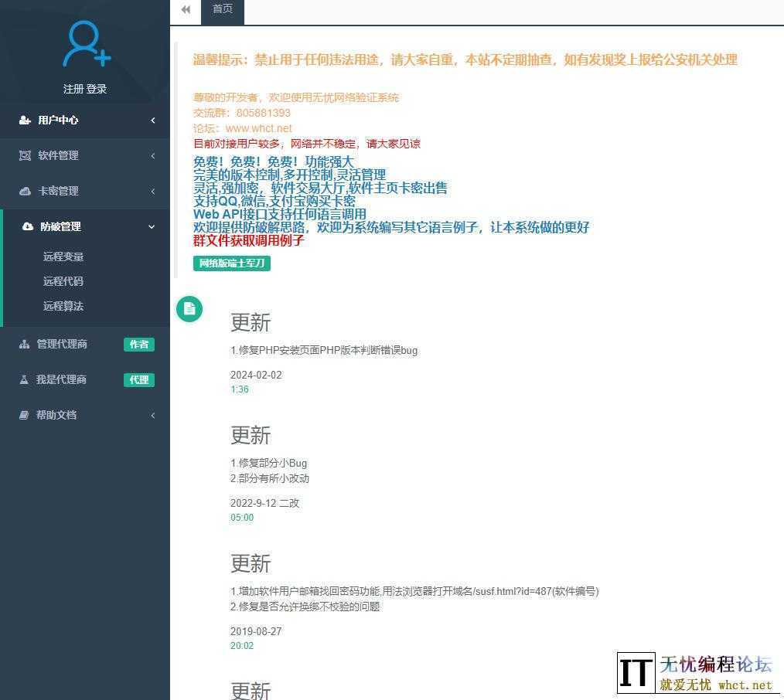
Task: Click the 软件管理 sidebar icon
Action: [25, 156]
